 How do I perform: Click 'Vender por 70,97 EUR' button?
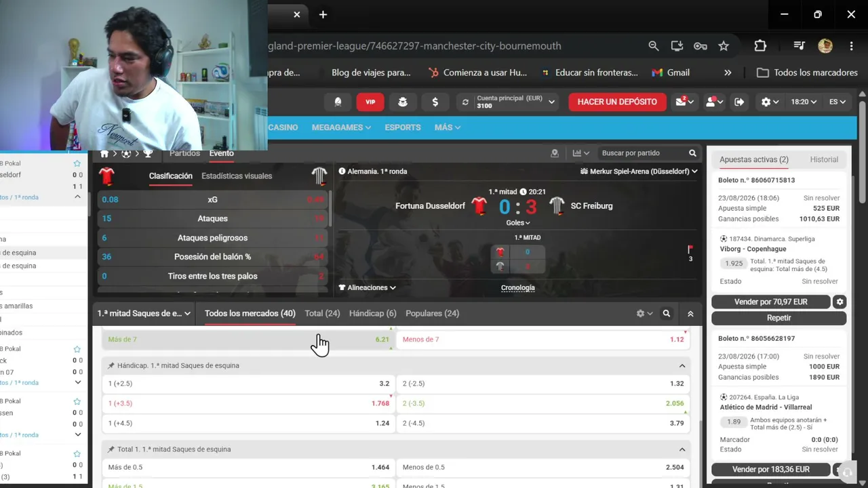click(x=771, y=302)
